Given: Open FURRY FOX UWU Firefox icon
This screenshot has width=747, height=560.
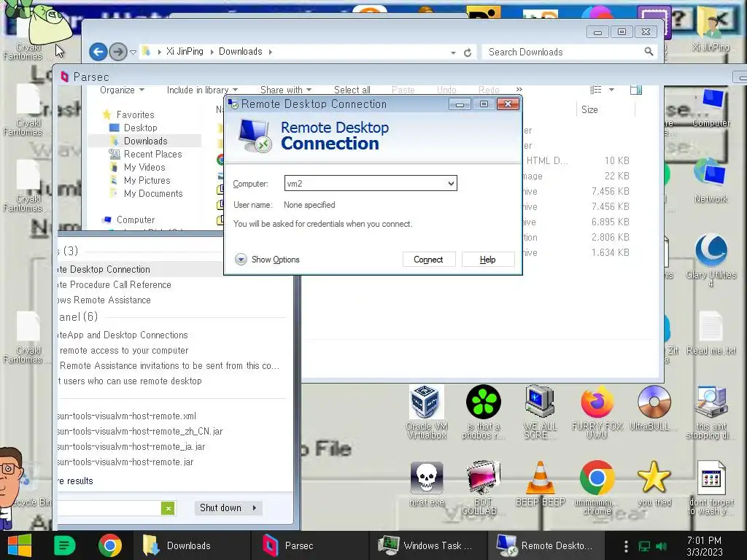Looking at the screenshot, I should click(x=597, y=412).
